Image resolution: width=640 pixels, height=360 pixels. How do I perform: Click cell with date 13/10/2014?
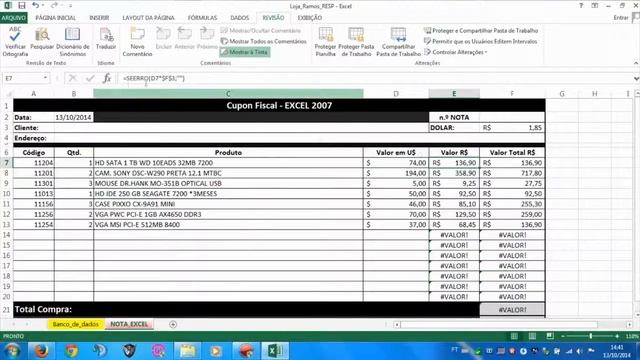pyautogui.click(x=73, y=117)
